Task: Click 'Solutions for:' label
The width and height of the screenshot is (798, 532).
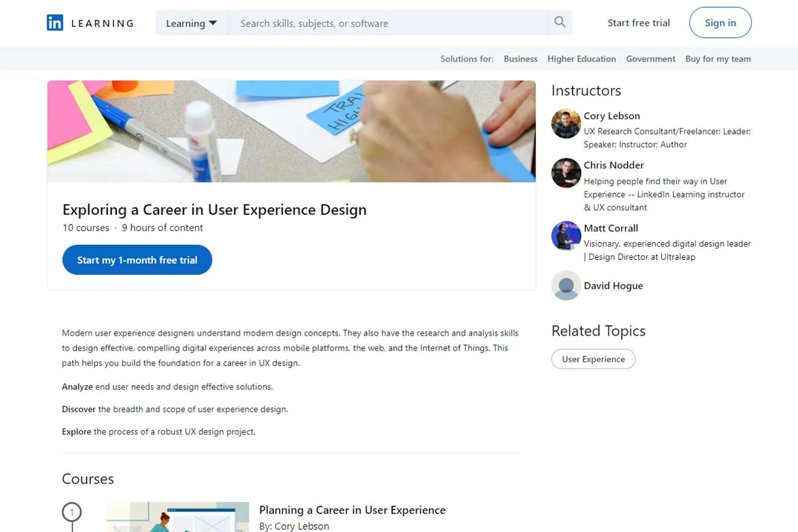Action: tap(467, 59)
